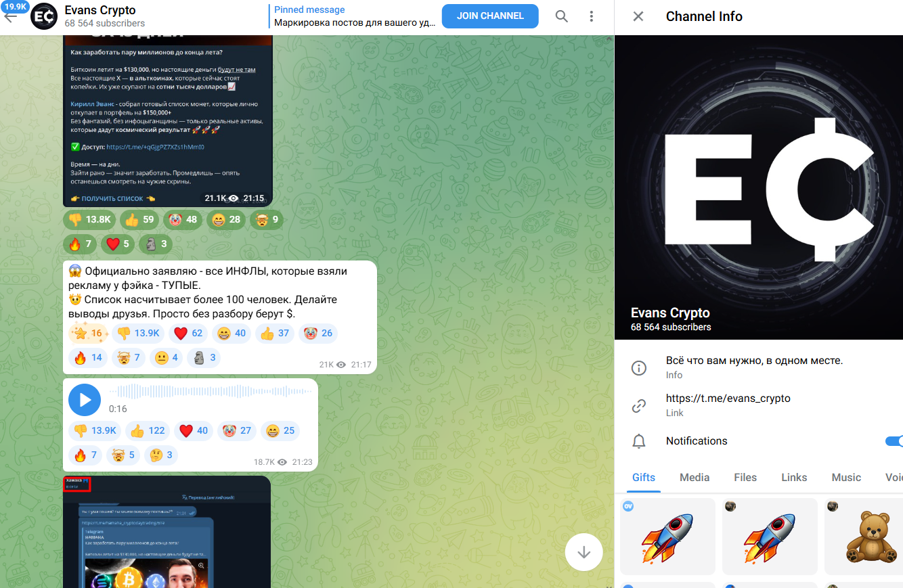Screen dimensions: 903x588
Task: Click heart reaction with 62 count
Action: click(188, 333)
